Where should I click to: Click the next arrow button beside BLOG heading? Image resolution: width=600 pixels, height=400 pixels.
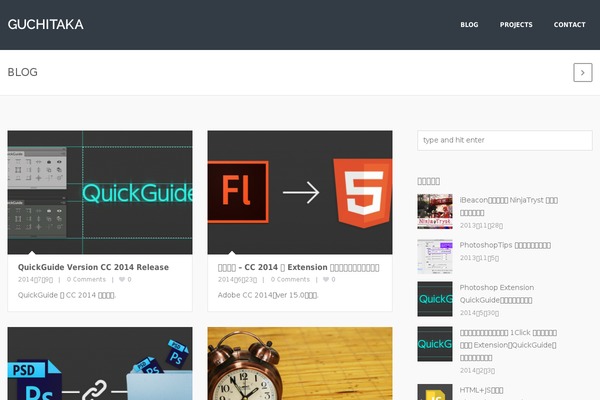click(583, 72)
